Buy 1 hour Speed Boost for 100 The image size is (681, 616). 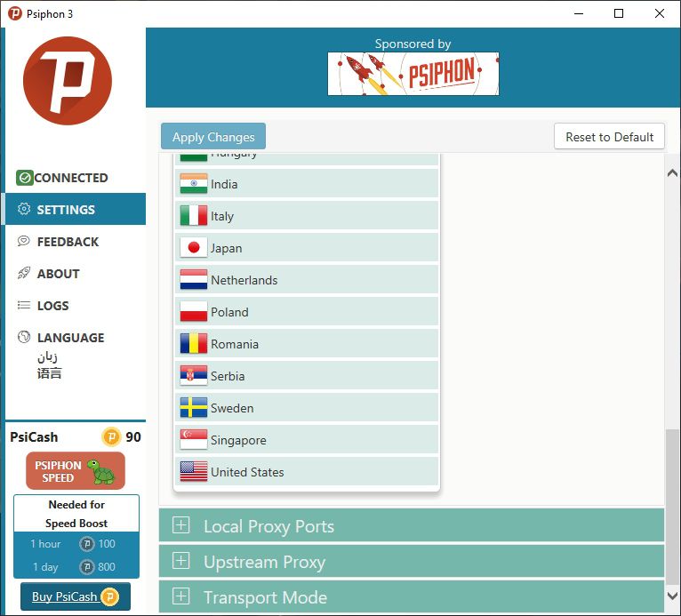(x=76, y=544)
